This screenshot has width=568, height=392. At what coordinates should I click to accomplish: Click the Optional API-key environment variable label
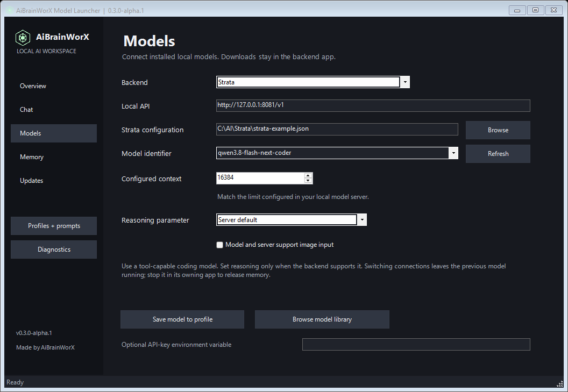coord(176,345)
